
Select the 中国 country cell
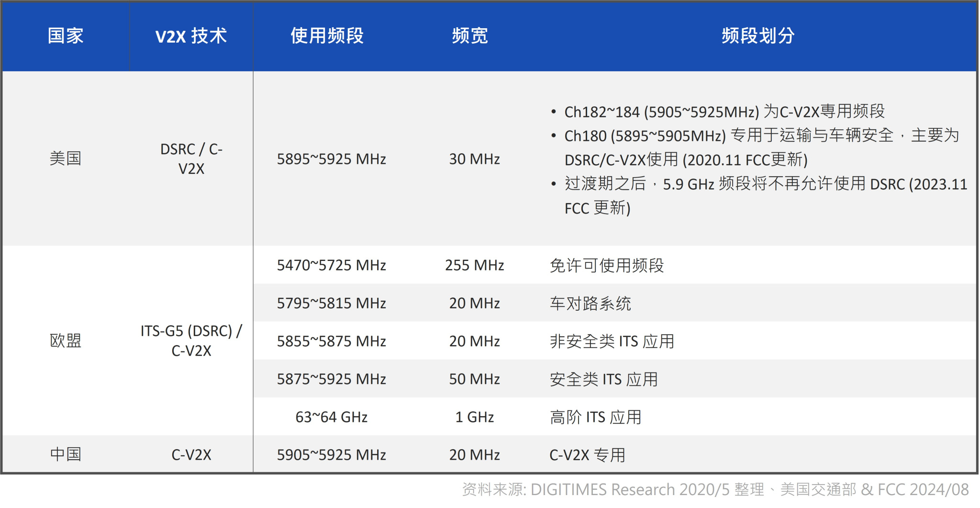[66, 454]
